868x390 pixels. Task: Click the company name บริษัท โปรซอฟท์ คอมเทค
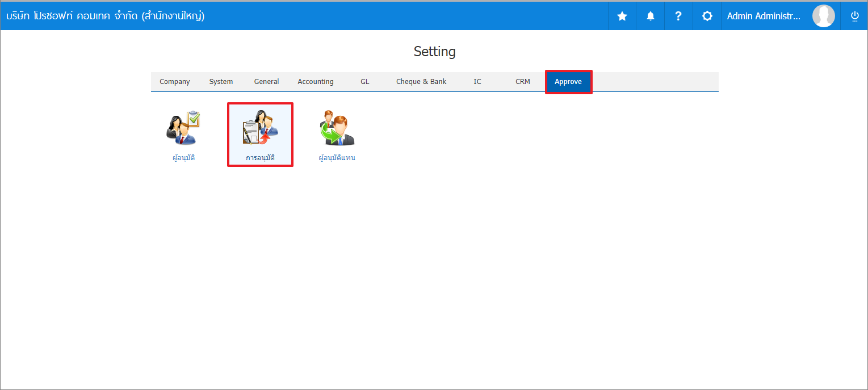(105, 16)
